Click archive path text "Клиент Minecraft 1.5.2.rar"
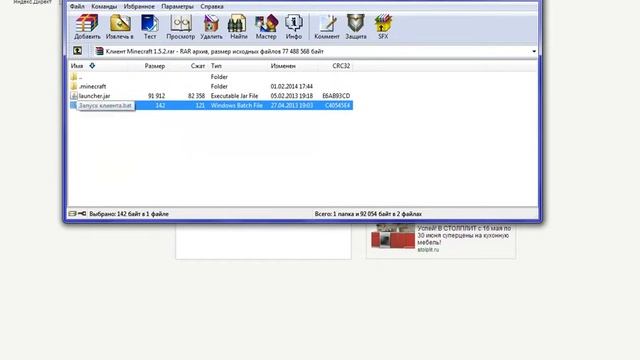This screenshot has width=640, height=360. [x=140, y=51]
